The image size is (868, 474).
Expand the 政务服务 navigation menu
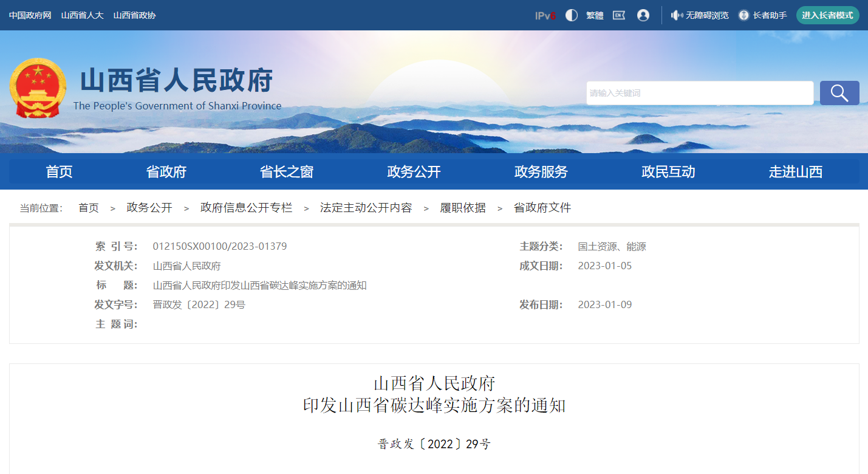[x=541, y=172]
